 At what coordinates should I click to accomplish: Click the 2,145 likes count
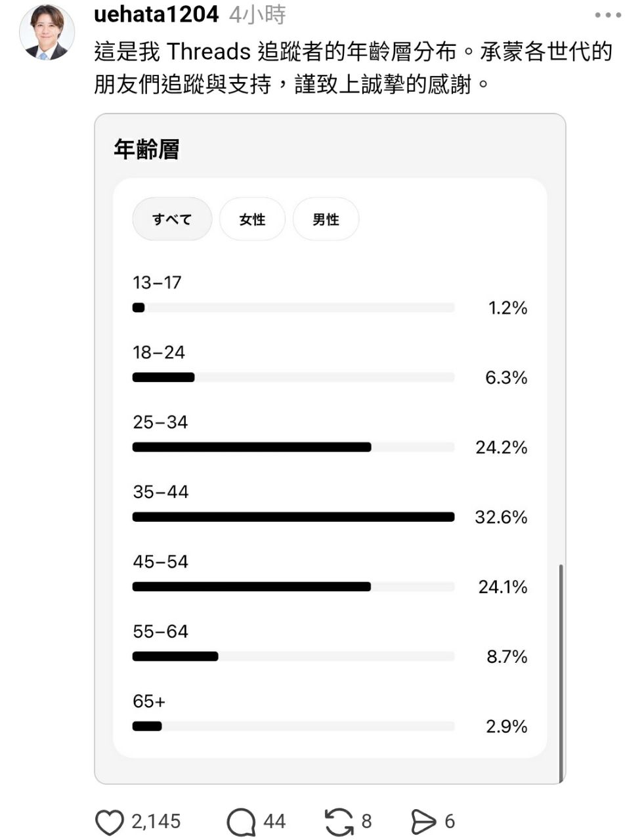[156, 822]
